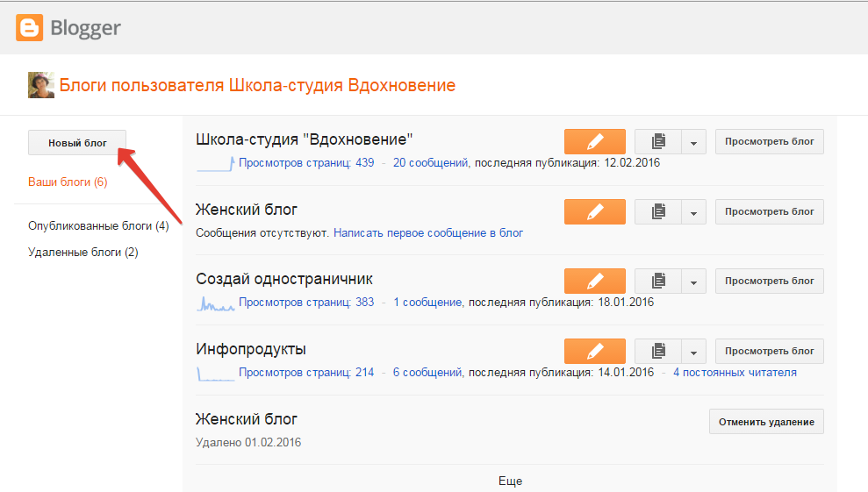Screen dimensions: 868x492
Task: Select Удаленные блоги (2) filter
Action: click(83, 253)
